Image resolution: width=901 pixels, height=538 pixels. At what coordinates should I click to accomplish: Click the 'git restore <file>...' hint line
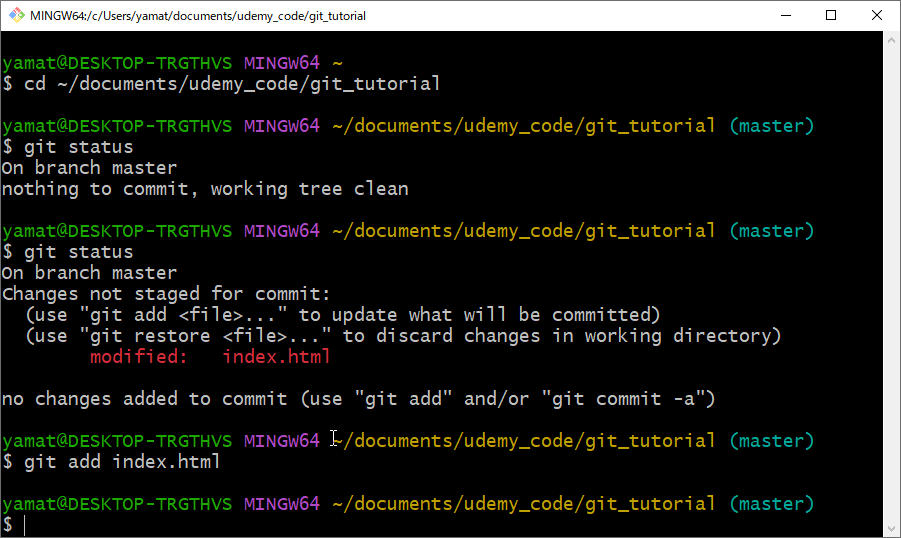pyautogui.click(x=403, y=336)
